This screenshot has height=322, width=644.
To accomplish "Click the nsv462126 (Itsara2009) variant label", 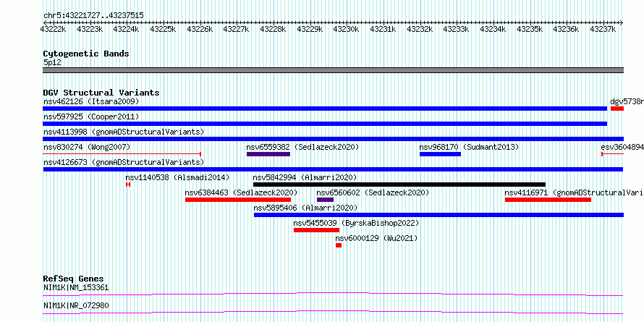I will [x=91, y=101].
